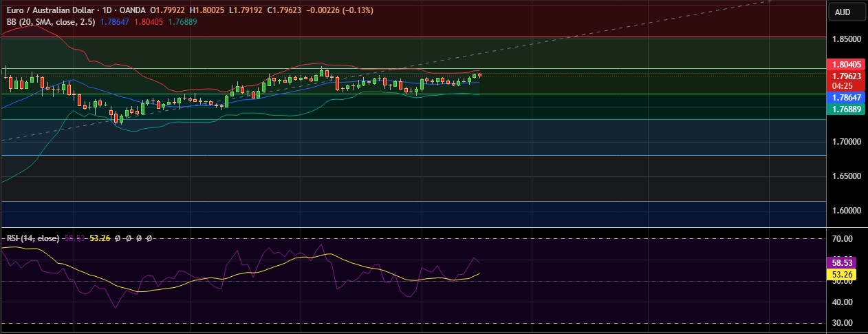Open the AUD currency selector
868x334 pixels.
[843, 12]
